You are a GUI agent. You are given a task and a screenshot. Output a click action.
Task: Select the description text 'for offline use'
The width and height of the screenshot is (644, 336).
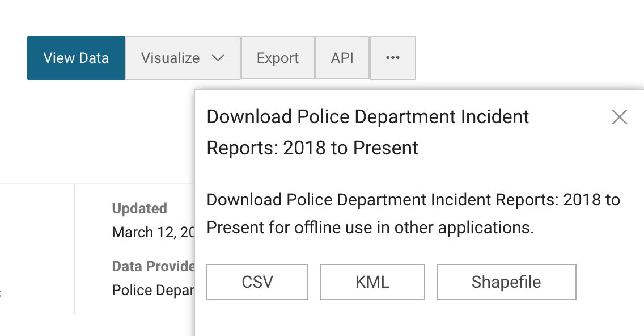pyautogui.click(x=320, y=228)
